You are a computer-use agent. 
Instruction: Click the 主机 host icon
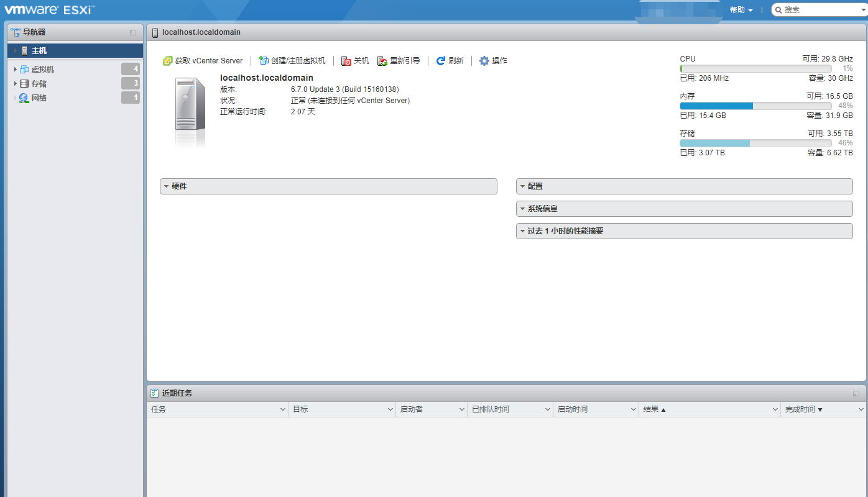24,51
